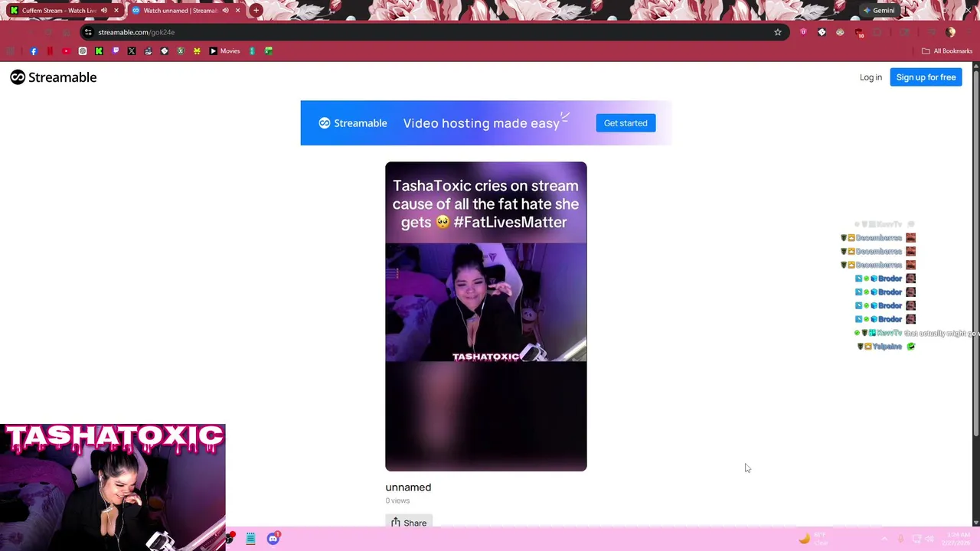Screen dimensions: 980x551
Task: Open the dice icon bookmark
Action: [x=164, y=51]
